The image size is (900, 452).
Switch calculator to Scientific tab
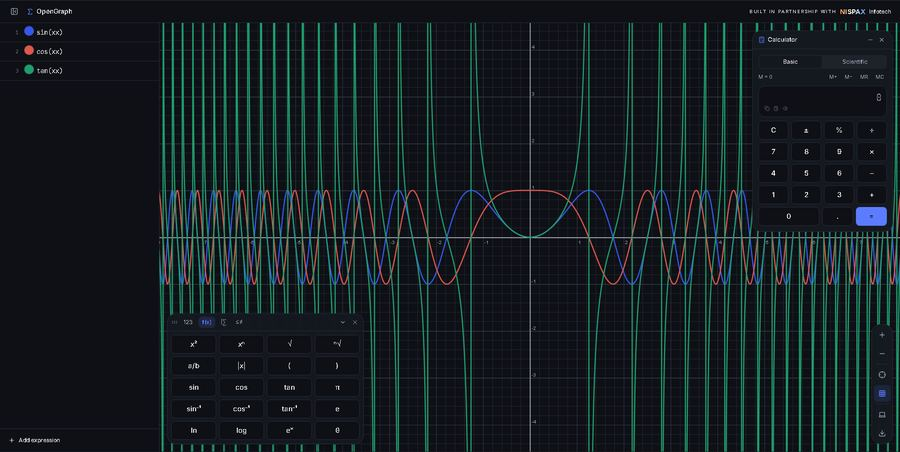[854, 61]
